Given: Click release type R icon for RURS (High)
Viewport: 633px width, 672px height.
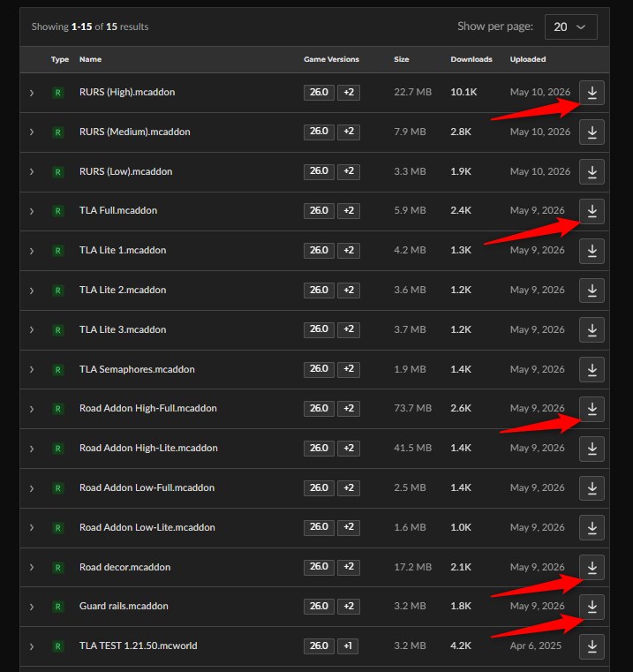Looking at the screenshot, I should [58, 93].
